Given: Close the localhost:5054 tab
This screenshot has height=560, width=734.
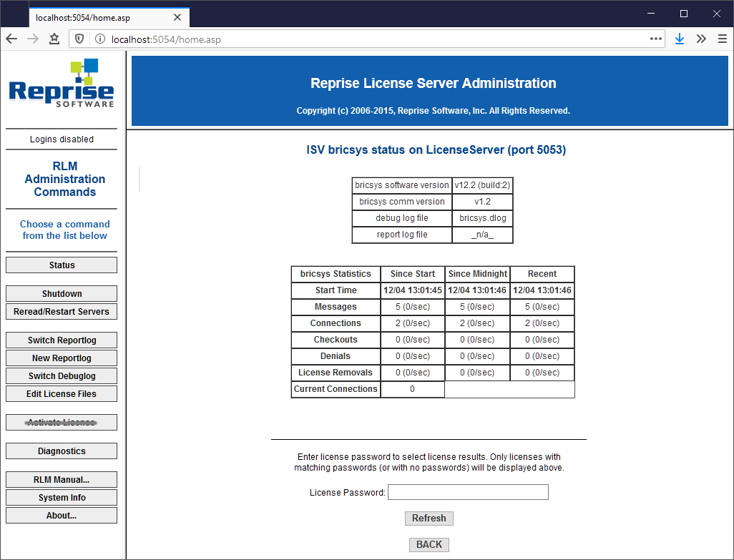Looking at the screenshot, I should point(177,17).
